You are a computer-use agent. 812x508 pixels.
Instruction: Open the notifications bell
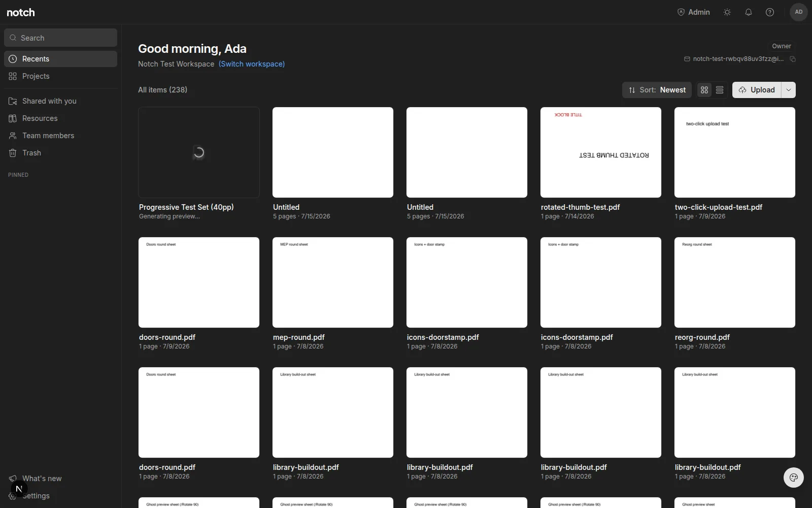(x=749, y=12)
